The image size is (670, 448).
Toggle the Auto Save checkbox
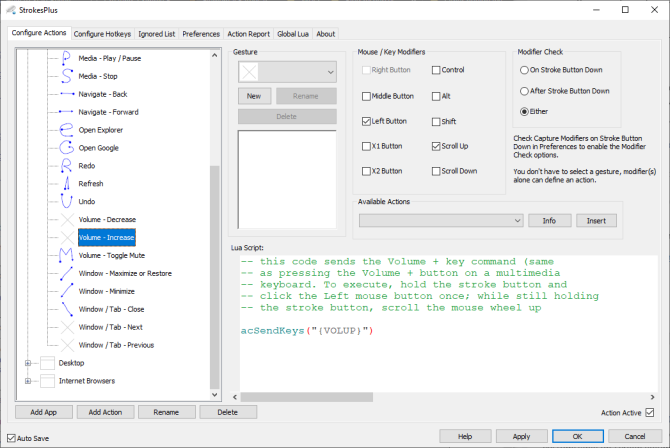(11, 438)
